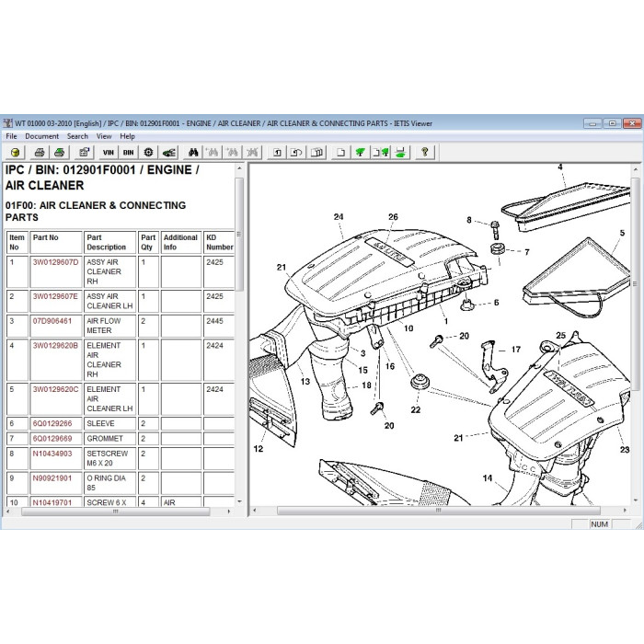This screenshot has height=644, width=644.
Task: Open part number 6Q0129266 link
Action: point(52,423)
